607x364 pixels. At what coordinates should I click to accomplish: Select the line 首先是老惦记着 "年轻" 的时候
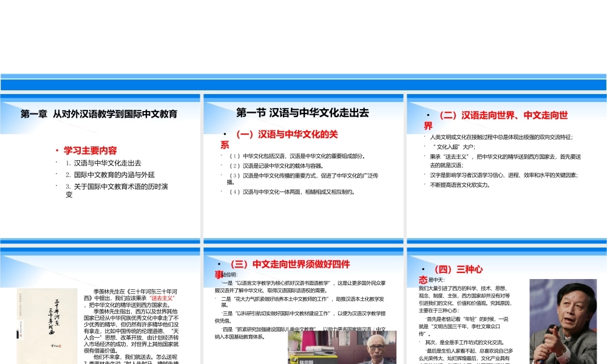[x=463, y=326]
